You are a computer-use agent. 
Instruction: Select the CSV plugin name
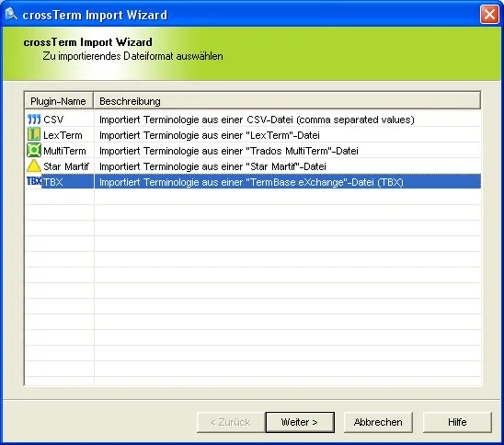point(53,120)
